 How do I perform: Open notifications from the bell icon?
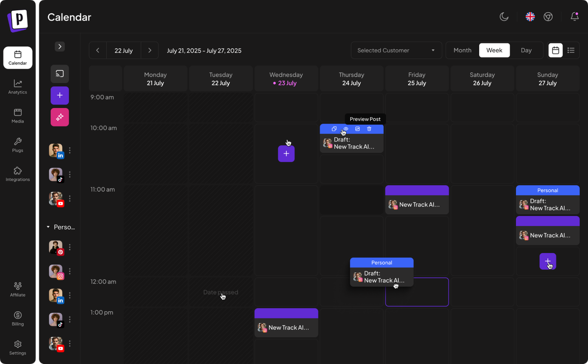click(574, 17)
